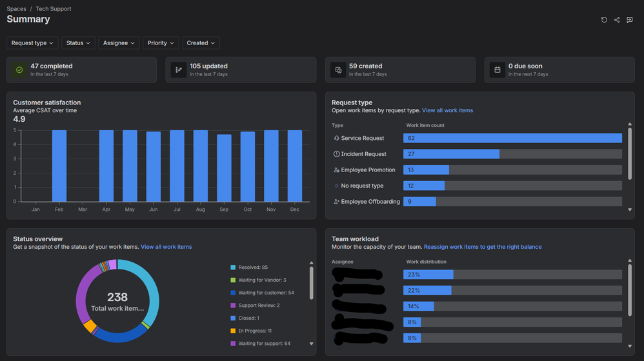Click the Resolved legend color swatch
644x361 pixels.
(x=233, y=268)
